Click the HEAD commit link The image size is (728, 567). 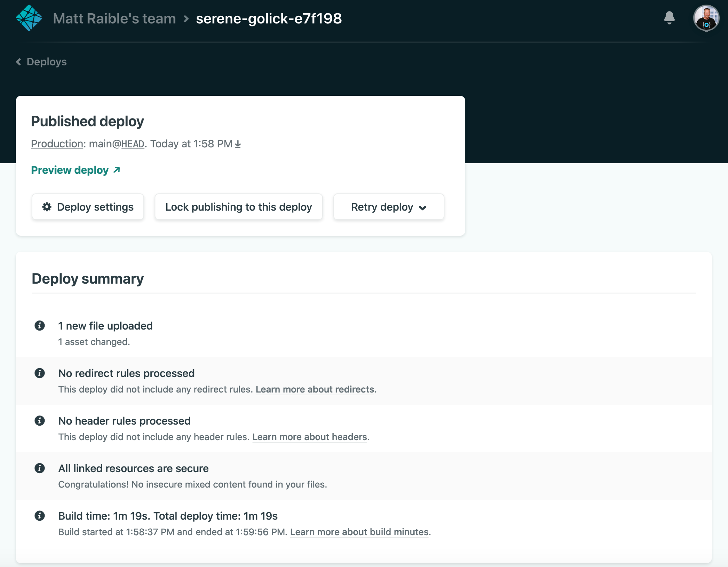pos(133,144)
